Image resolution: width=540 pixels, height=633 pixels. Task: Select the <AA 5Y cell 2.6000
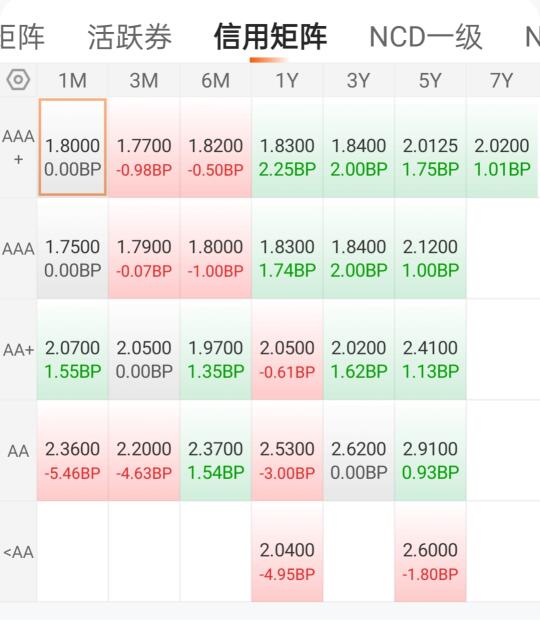430,552
